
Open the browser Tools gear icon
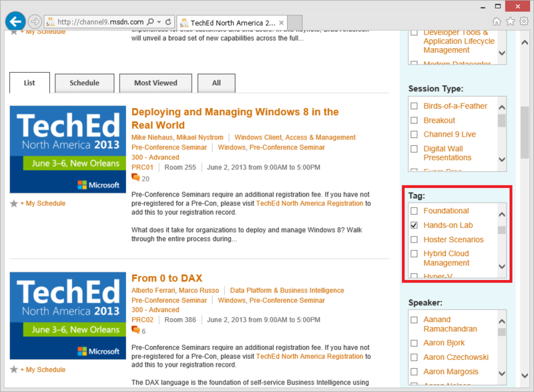point(524,21)
